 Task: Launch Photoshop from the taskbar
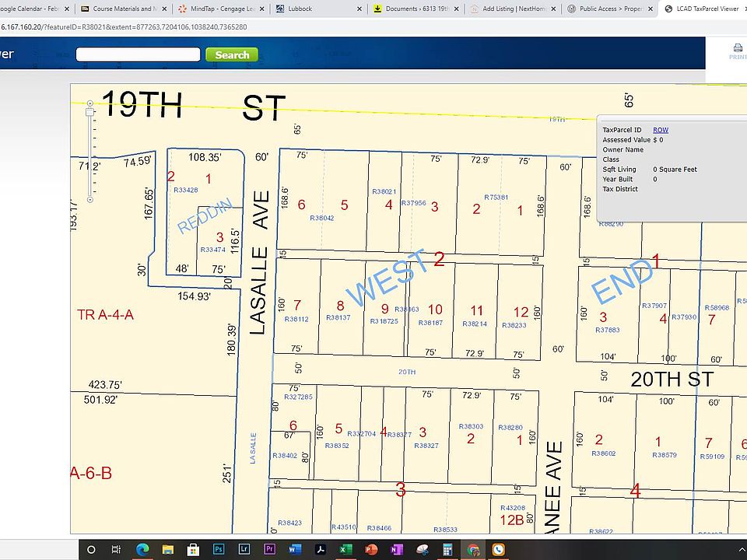click(219, 550)
